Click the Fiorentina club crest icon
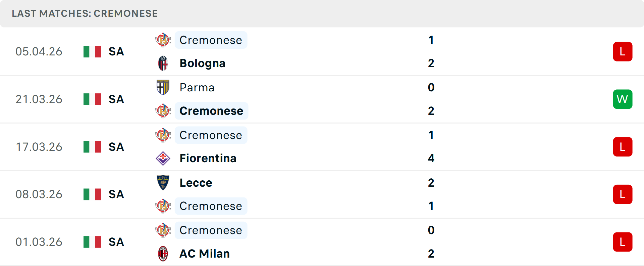The width and height of the screenshot is (644, 266). (163, 158)
